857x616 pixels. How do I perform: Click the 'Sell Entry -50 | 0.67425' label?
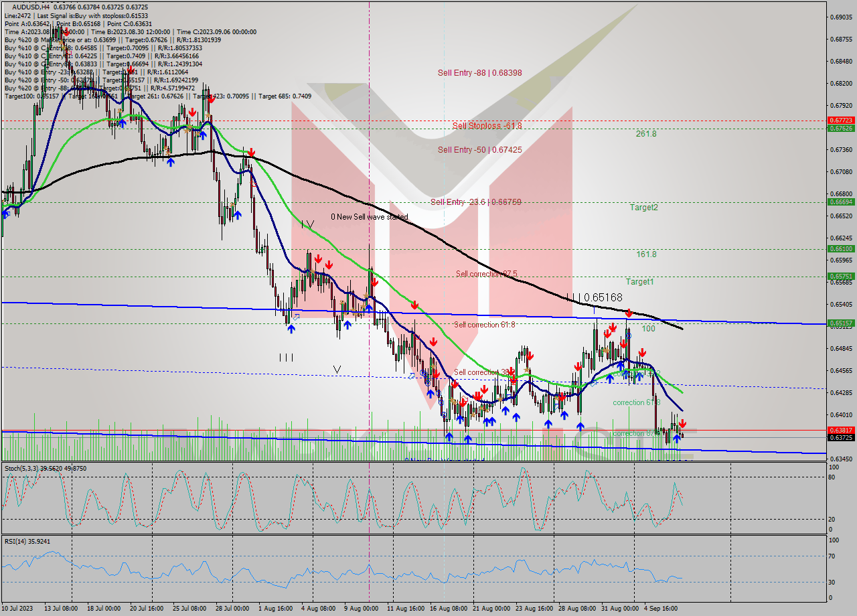479,149
